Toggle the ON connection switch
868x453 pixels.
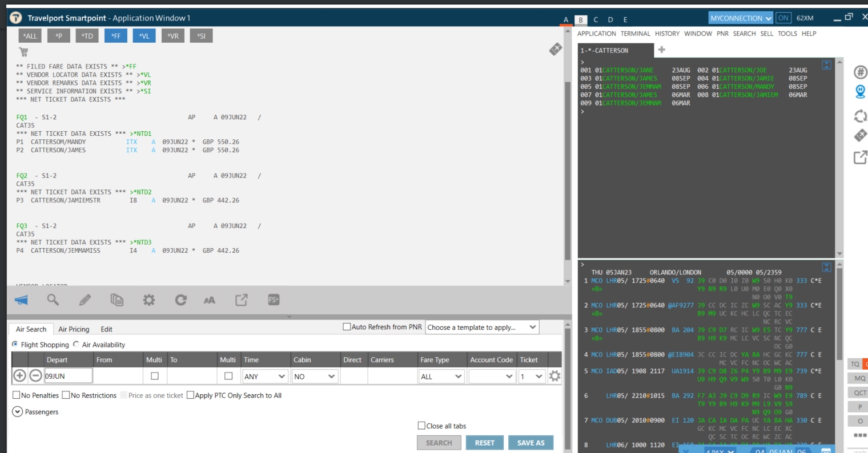[x=783, y=18]
